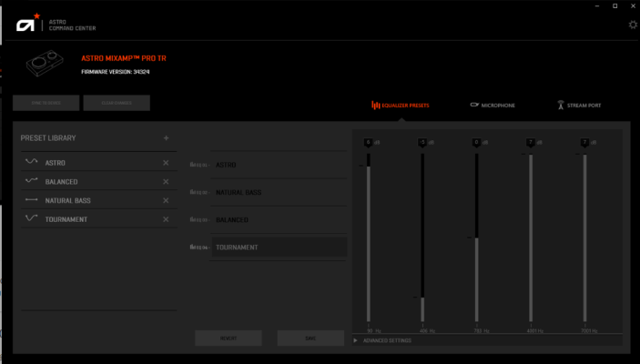Remove the BALANCED preset from library
Viewport: 640px width, 364px height.
166,182
